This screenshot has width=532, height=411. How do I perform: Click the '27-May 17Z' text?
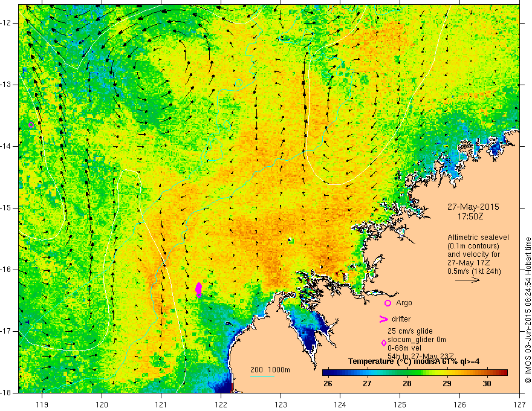click(469, 262)
